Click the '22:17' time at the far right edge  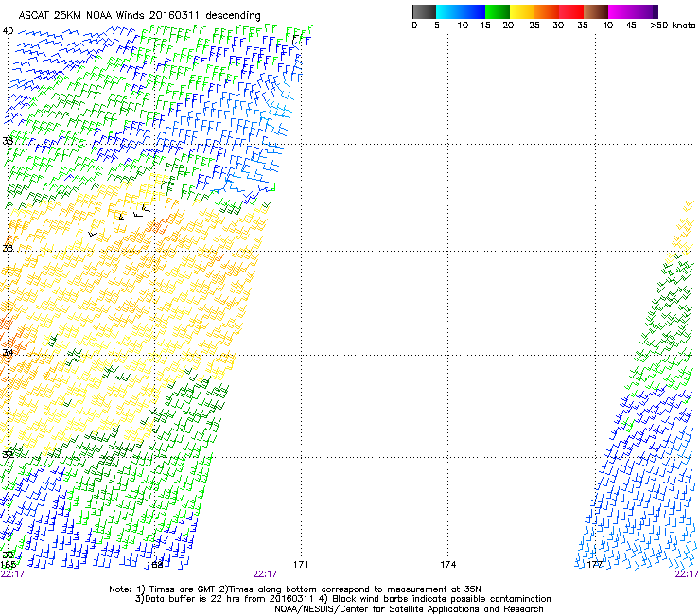pyautogui.click(x=687, y=574)
